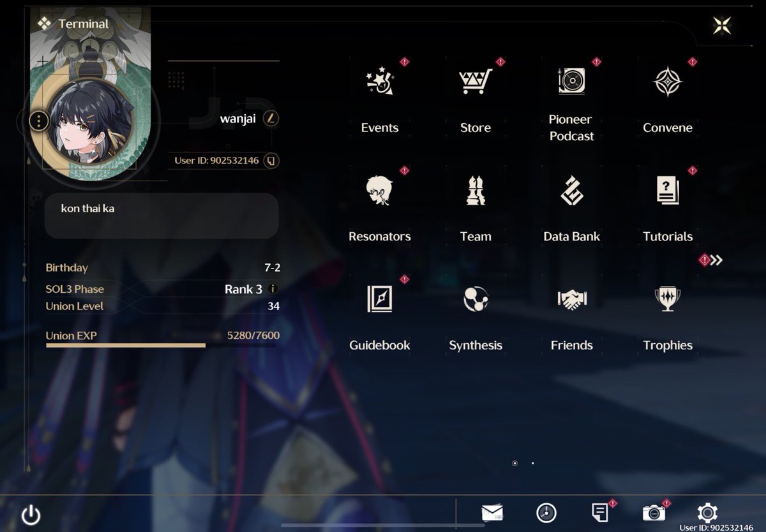
Task: Open the camera photo mode
Action: [654, 512]
